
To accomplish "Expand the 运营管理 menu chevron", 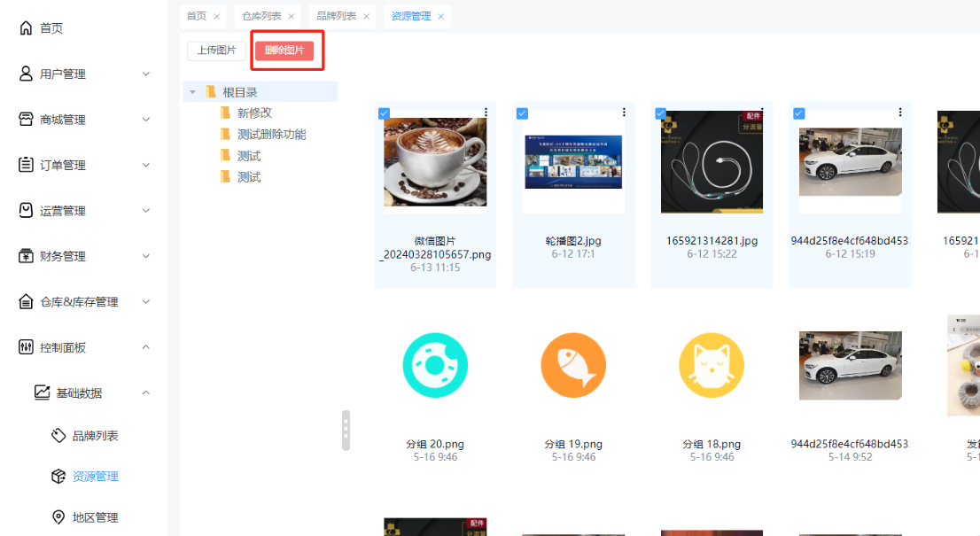I will 145,211.
